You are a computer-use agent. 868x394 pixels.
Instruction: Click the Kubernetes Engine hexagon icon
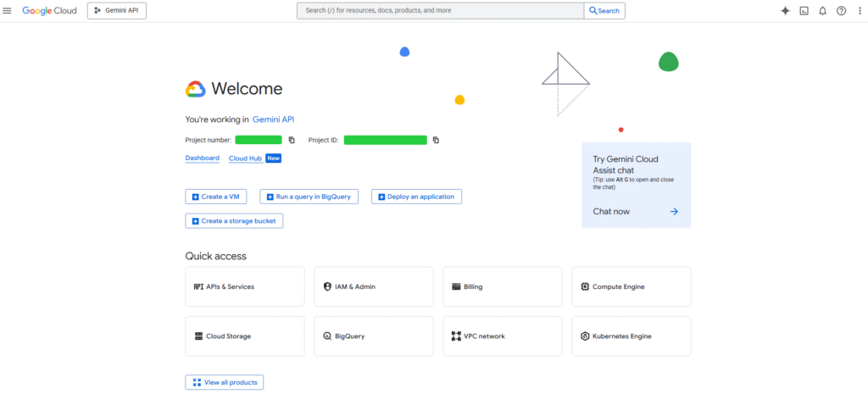(x=585, y=336)
